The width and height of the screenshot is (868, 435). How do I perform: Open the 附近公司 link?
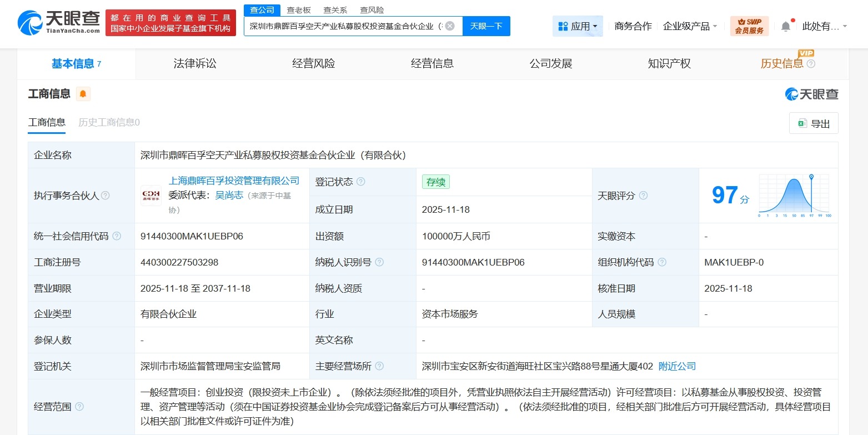point(677,366)
